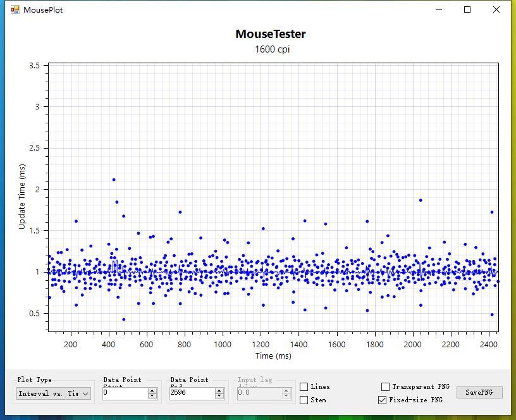Click the 1600 cpi subtitle

pos(272,49)
